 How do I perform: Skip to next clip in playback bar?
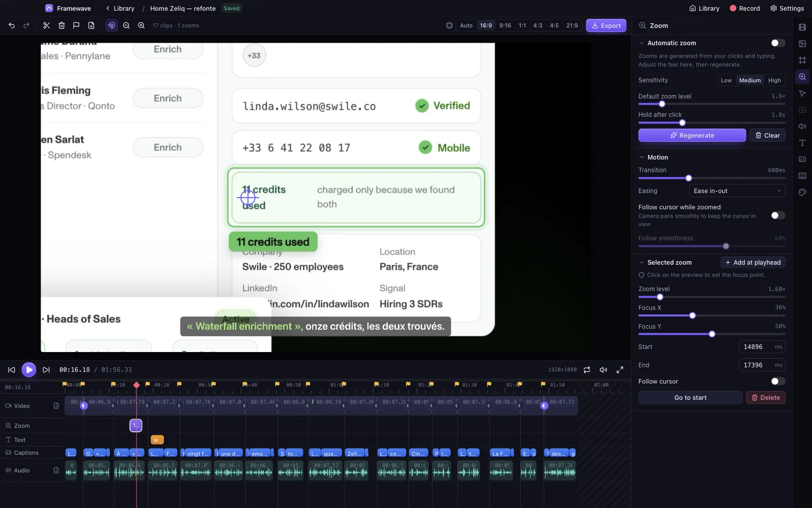46,370
